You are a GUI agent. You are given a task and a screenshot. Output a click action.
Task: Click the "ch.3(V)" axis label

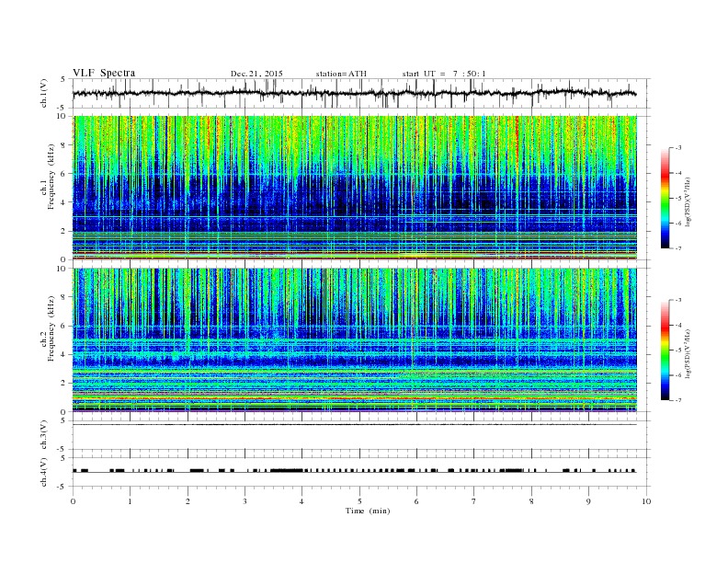tap(44, 435)
